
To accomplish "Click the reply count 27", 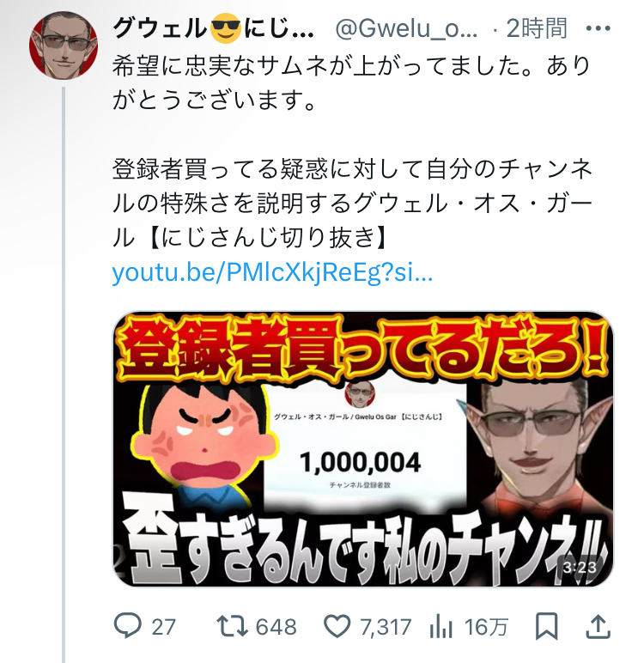I will point(164,627).
